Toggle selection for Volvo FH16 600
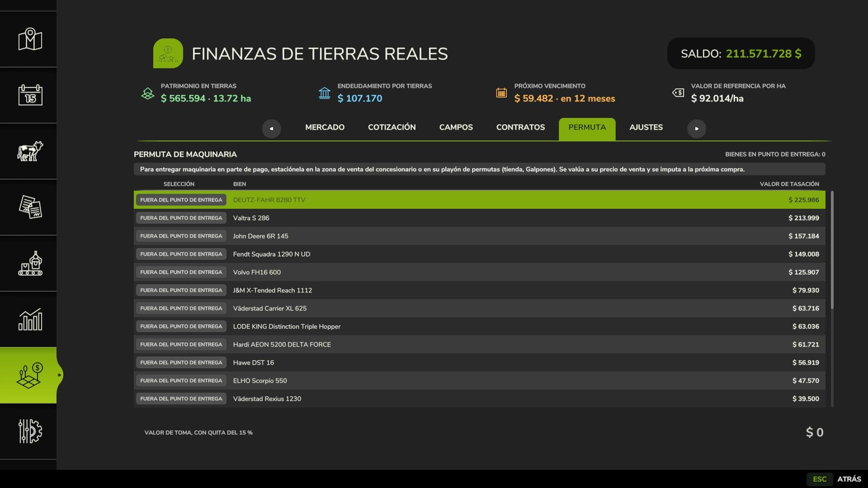Image resolution: width=868 pixels, height=488 pixels. (x=181, y=272)
